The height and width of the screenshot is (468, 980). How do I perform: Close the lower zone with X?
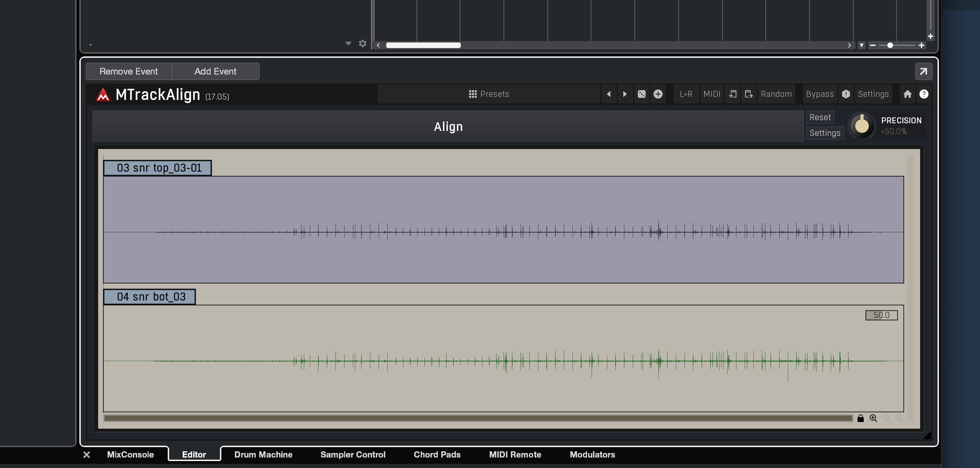tap(86, 455)
